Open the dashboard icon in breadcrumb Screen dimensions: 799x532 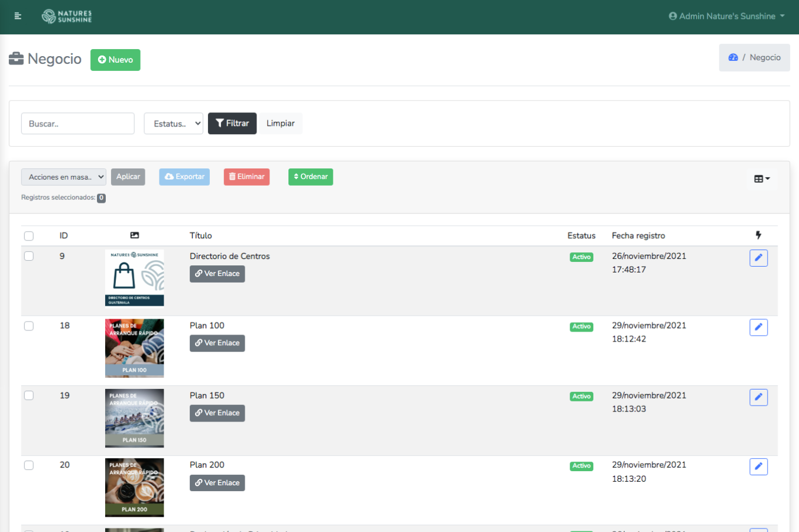tap(733, 57)
